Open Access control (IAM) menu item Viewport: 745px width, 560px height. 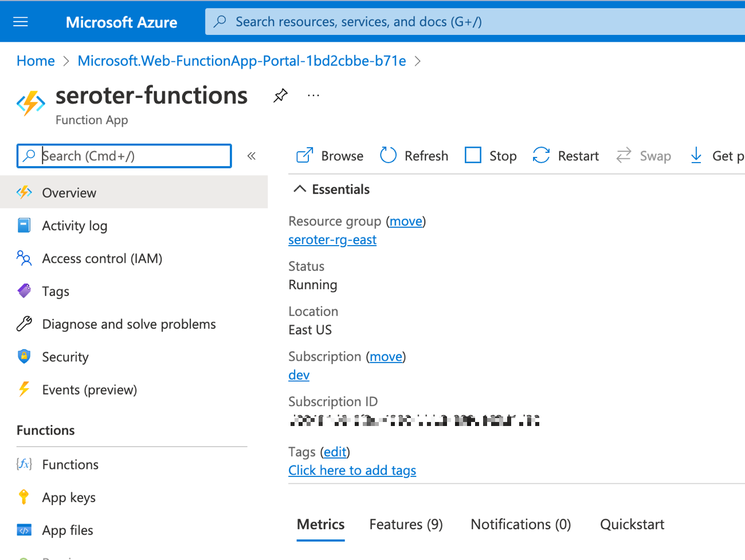point(102,259)
